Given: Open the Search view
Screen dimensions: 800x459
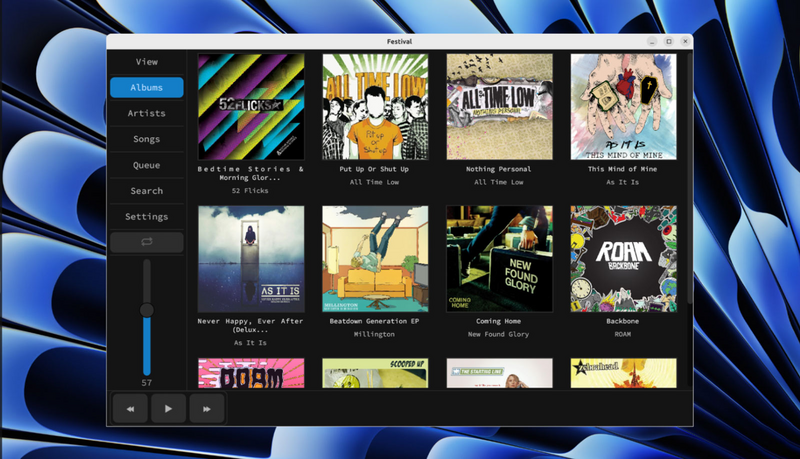Looking at the screenshot, I should point(146,191).
